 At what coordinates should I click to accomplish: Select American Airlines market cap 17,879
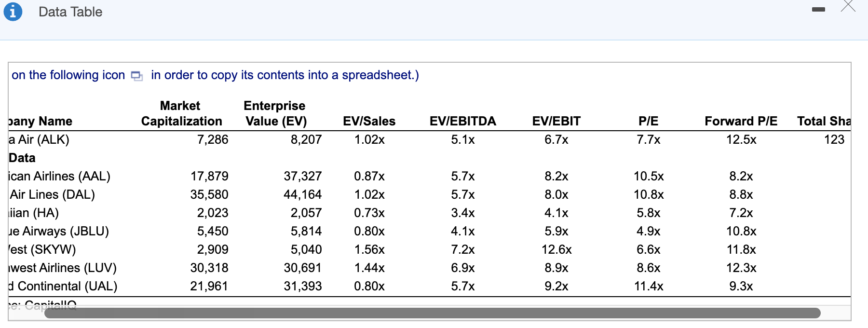tap(209, 176)
